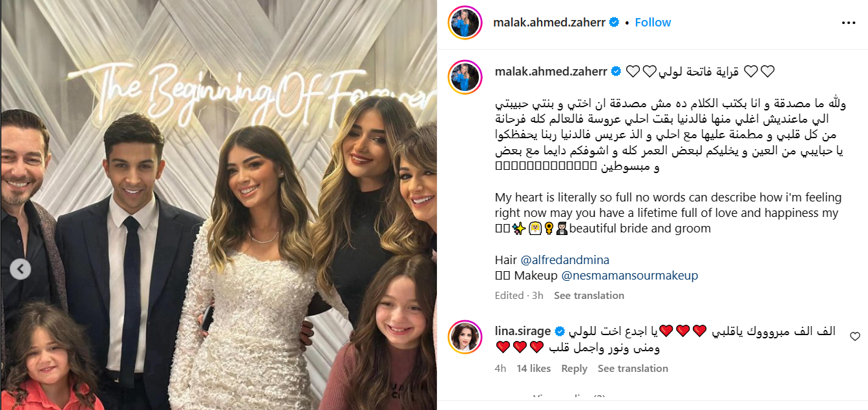Screen dimensions: 868x410
Task: Open profile avatar beside the caption
Action: tap(465, 77)
